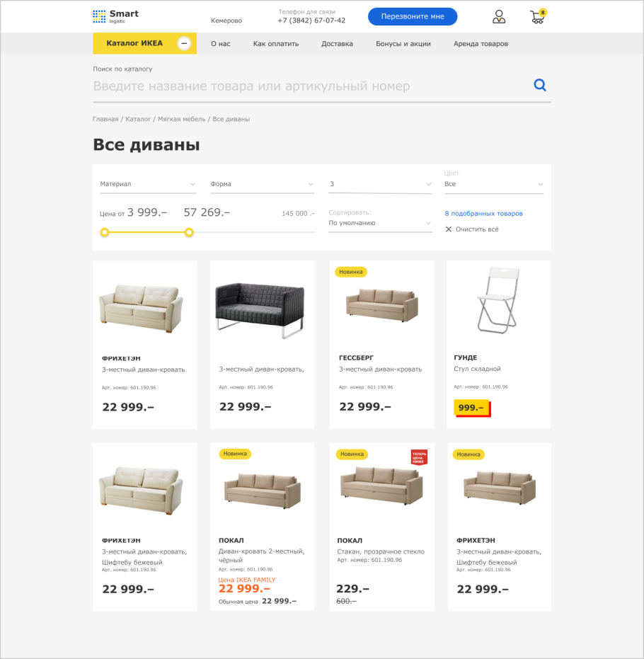Open the Доставка menu item
This screenshot has width=644, height=659.
337,44
